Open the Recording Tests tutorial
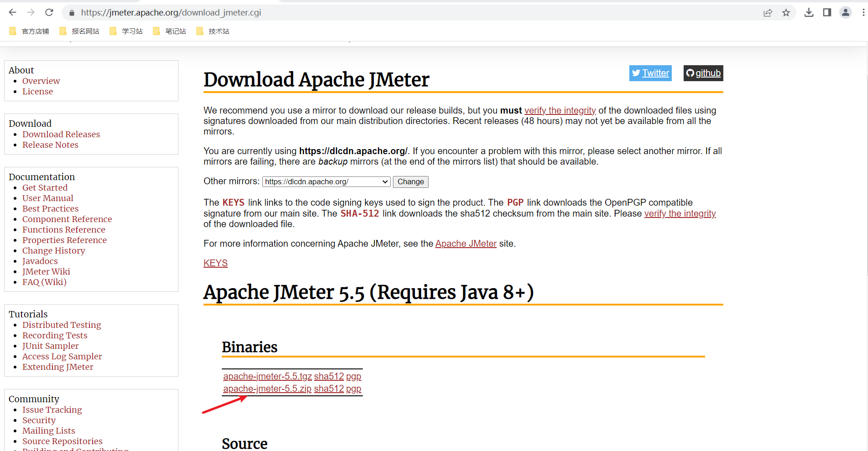Screen dimensions: 868x451 click(55, 335)
